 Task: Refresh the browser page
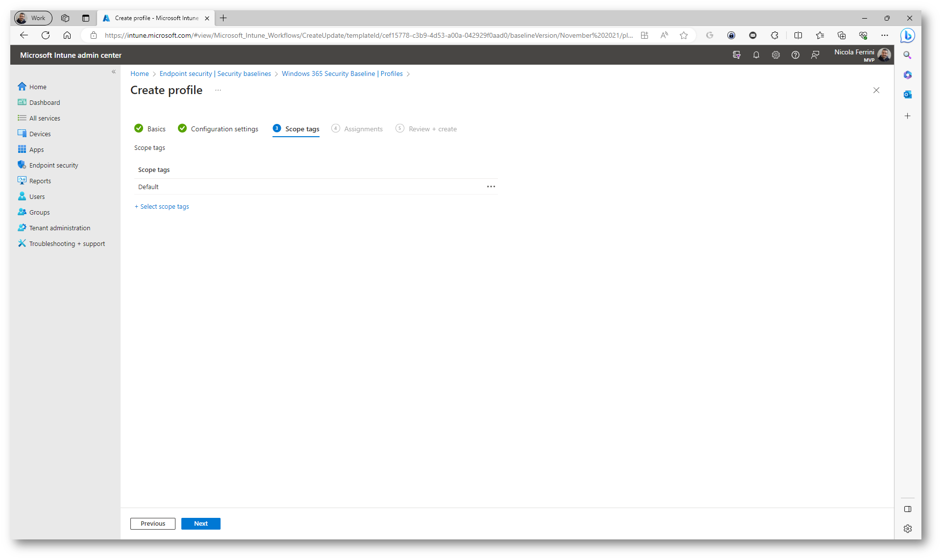click(46, 35)
